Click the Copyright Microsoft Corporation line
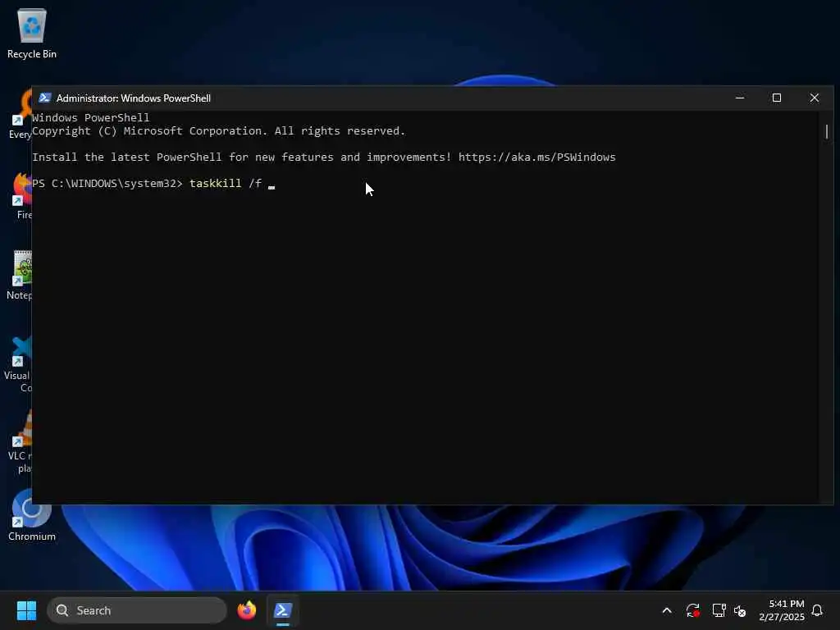 [x=218, y=130]
